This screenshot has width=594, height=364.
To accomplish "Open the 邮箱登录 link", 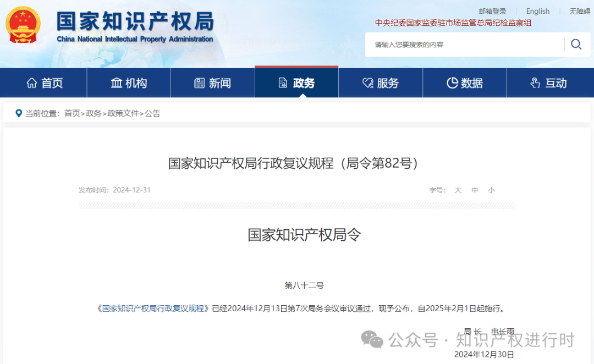I will pos(492,11).
